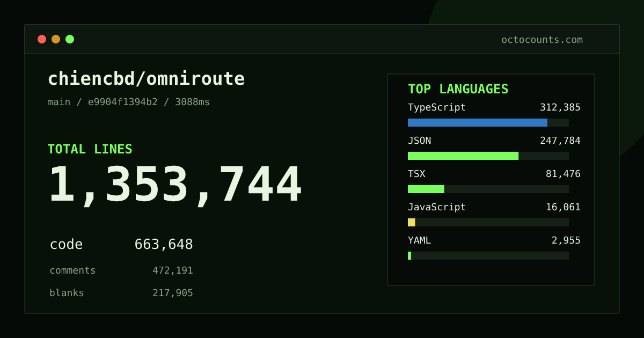Click the 1,353,744 total number
Image resolution: width=644 pixels, height=338 pixels.
click(175, 185)
